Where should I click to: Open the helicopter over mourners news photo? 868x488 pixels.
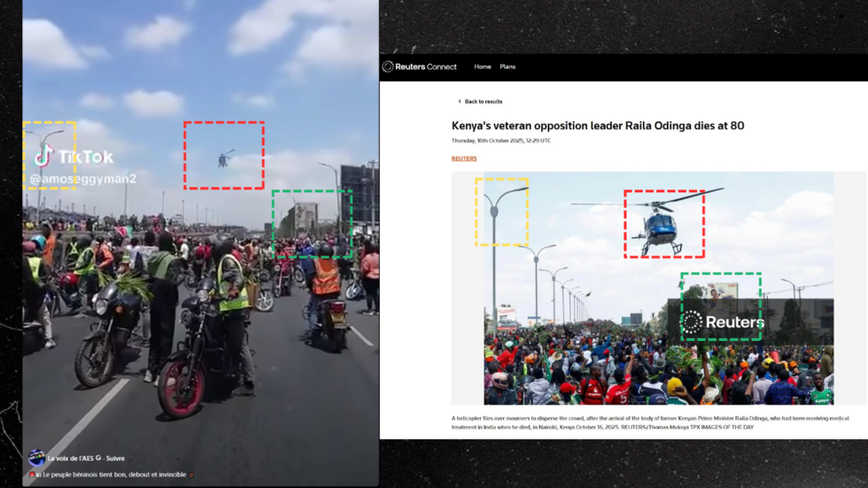659,288
